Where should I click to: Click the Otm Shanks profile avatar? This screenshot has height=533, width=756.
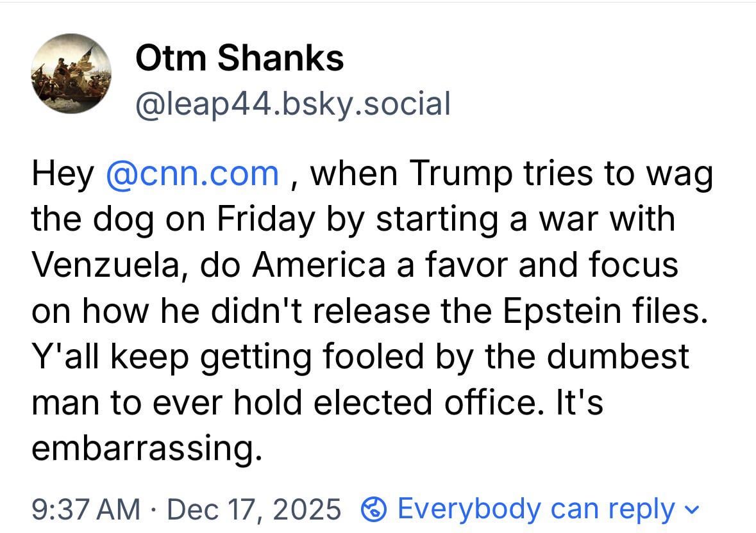tap(71, 74)
